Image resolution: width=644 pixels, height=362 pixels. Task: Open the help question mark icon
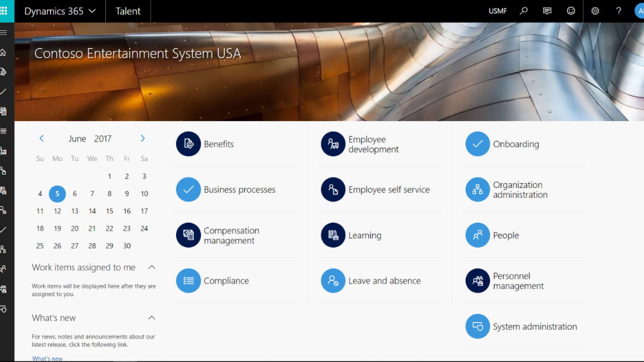(618, 11)
